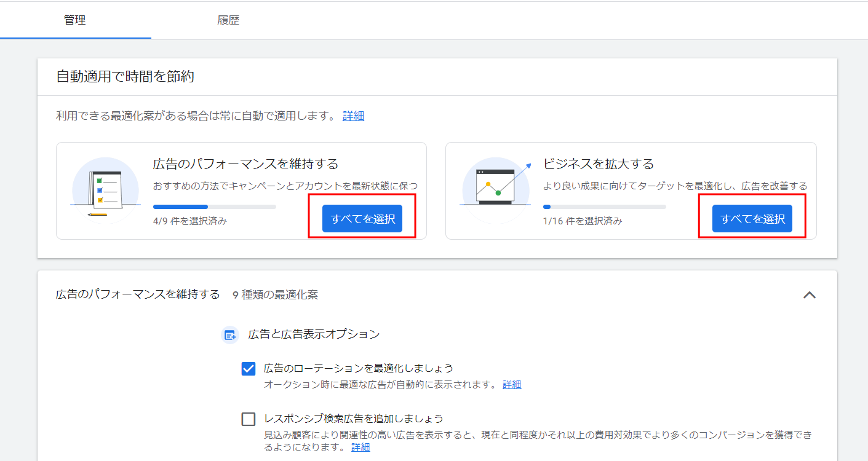
Task: Click the 広告のパフォーマンスを維持する card title
Action: click(x=245, y=164)
